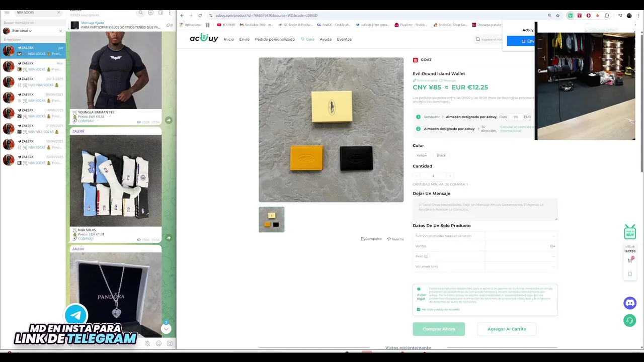
Task: Agree to the legal notice checkbox
Action: [418, 309]
